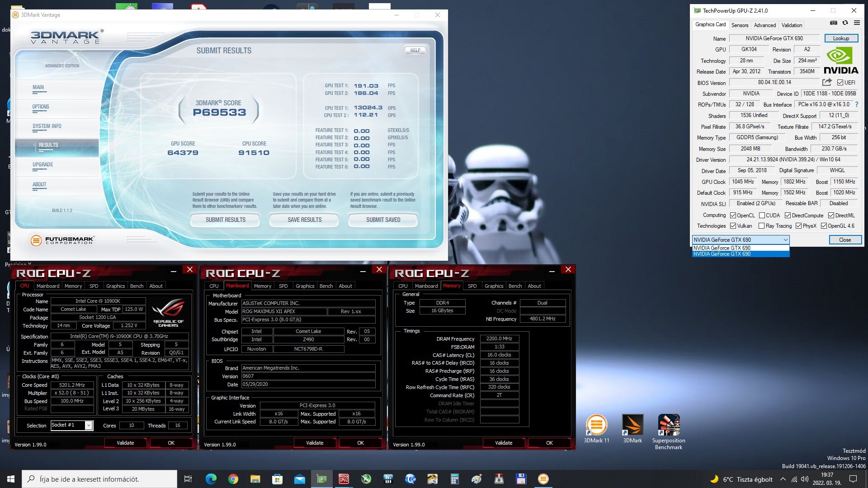
Task: Click the Futuremark Corporation logo
Action: click(x=62, y=240)
